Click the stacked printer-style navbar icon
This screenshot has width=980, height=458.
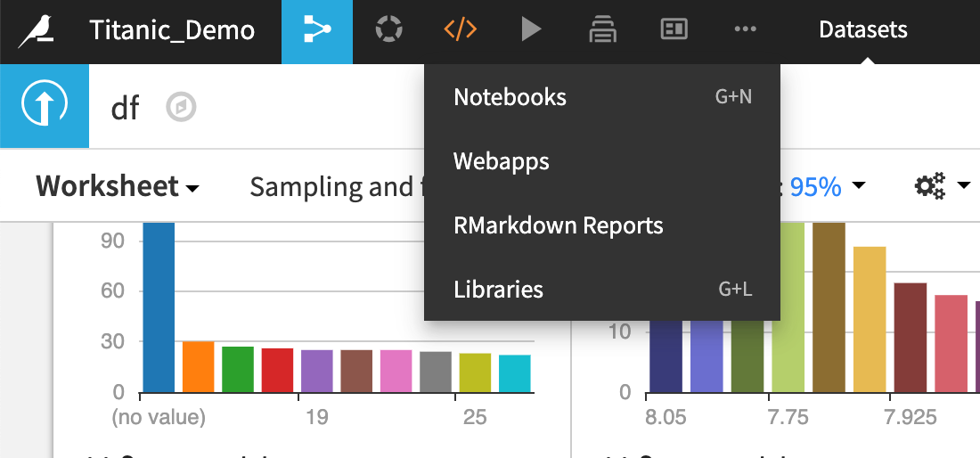pos(603,30)
